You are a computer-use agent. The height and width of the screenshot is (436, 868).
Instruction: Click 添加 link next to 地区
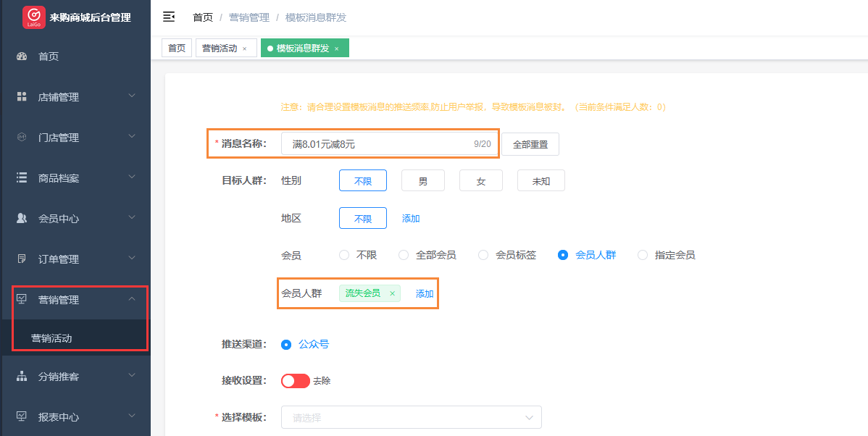coord(411,219)
